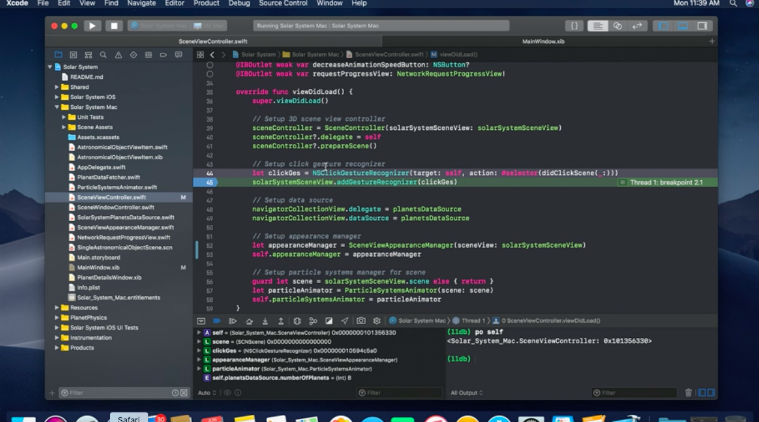Screen dimensions: 759x422
Task: Deactivate breakpoints with the blue breakpoint icon
Action: (216, 321)
